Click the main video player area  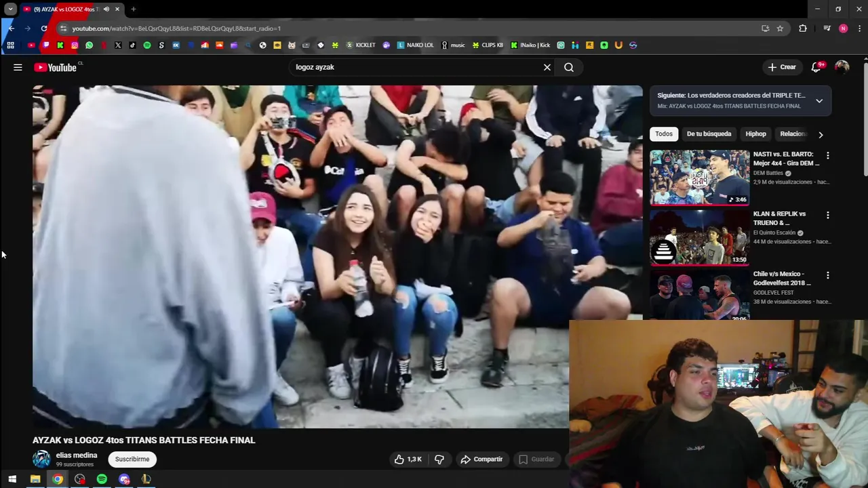337,257
